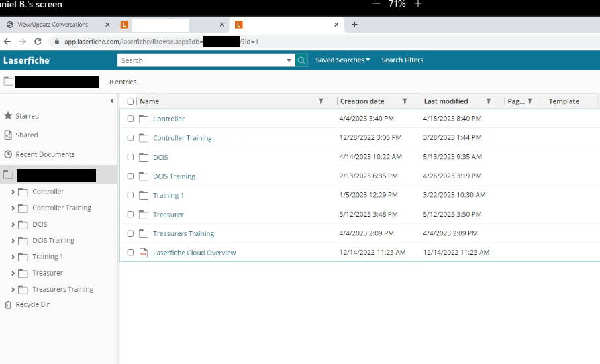Check the Treasurer row checkbox
The height and width of the screenshot is (364, 600).
tap(130, 214)
